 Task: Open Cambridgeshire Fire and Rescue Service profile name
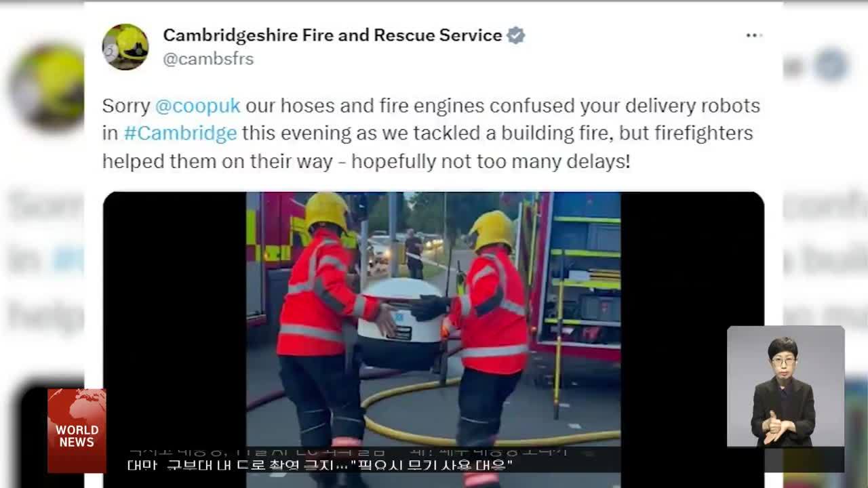click(x=332, y=35)
